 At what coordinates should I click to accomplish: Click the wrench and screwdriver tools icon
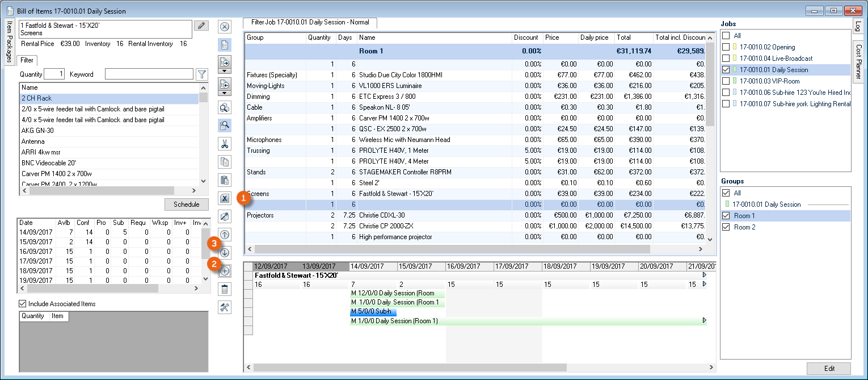point(224,307)
